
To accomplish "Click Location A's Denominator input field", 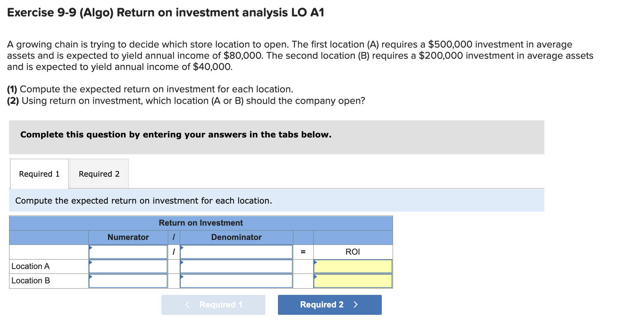I will pyautogui.click(x=236, y=266).
